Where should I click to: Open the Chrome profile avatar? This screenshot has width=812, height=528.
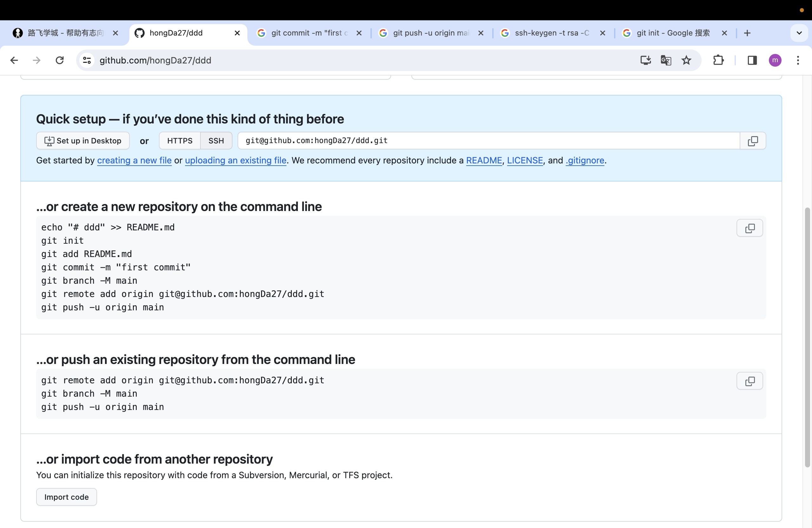point(775,60)
